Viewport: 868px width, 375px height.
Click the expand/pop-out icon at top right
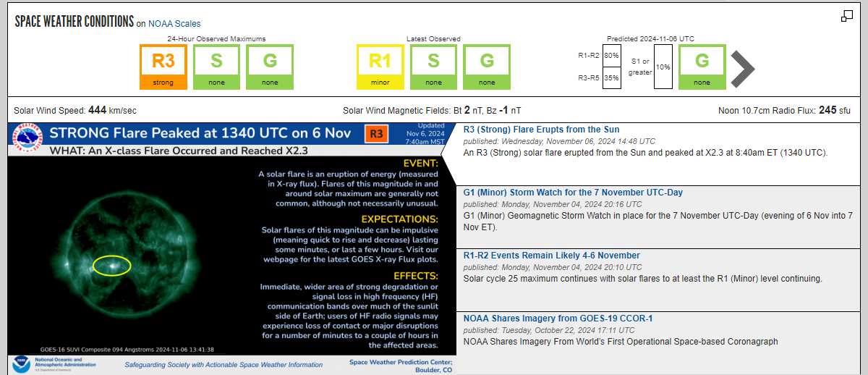tap(846, 16)
